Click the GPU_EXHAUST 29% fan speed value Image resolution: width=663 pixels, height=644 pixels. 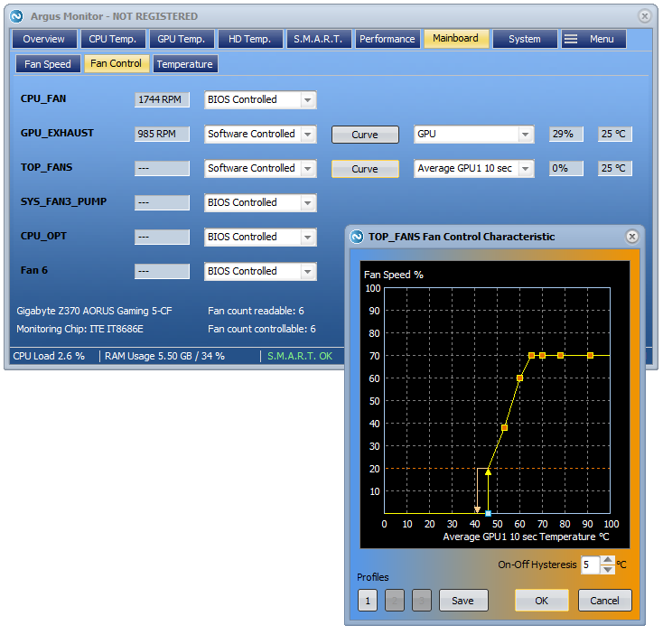(565, 134)
